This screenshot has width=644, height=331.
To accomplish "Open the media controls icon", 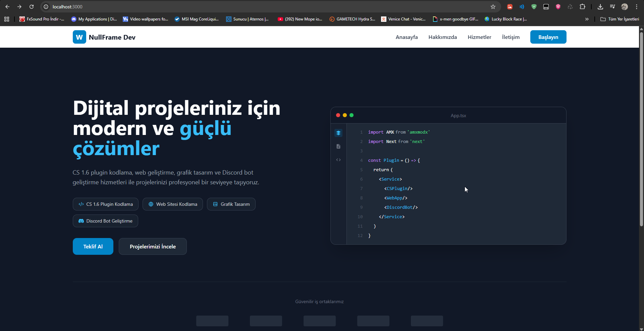I will [x=612, y=7].
